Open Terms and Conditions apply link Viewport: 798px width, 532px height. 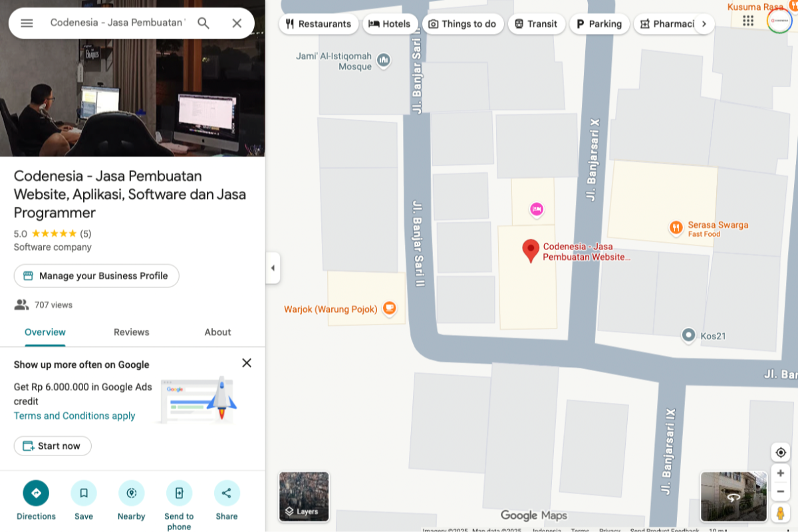[74, 416]
